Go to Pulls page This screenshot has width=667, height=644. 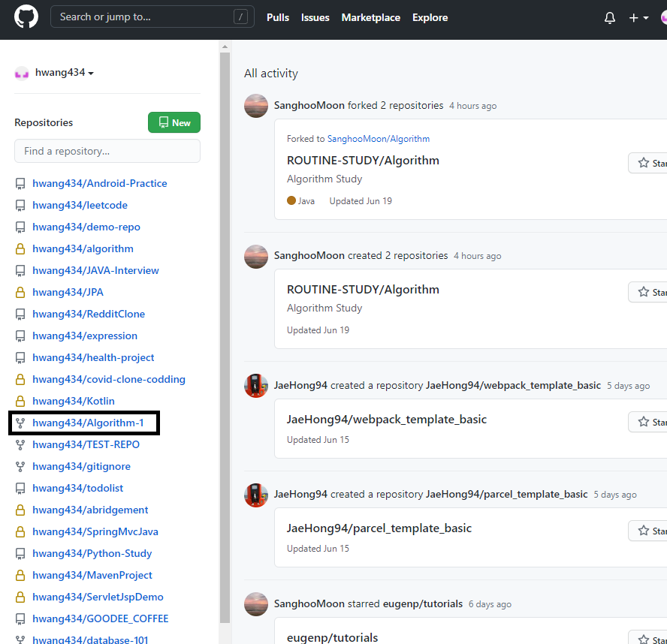coord(278,17)
